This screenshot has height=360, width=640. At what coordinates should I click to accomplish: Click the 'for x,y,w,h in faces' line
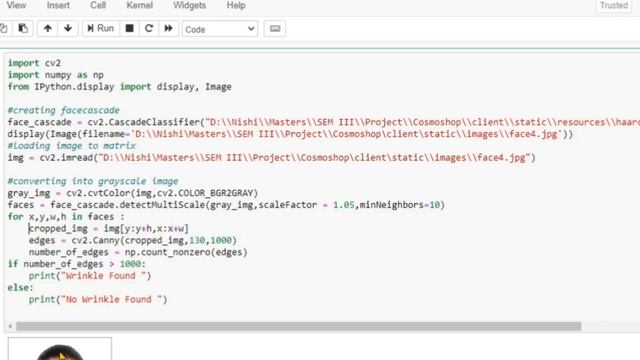tap(66, 216)
